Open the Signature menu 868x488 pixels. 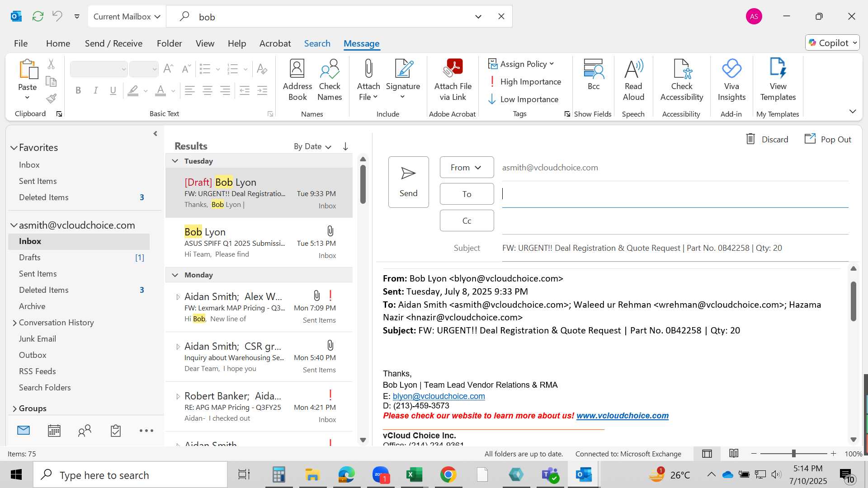(x=403, y=80)
